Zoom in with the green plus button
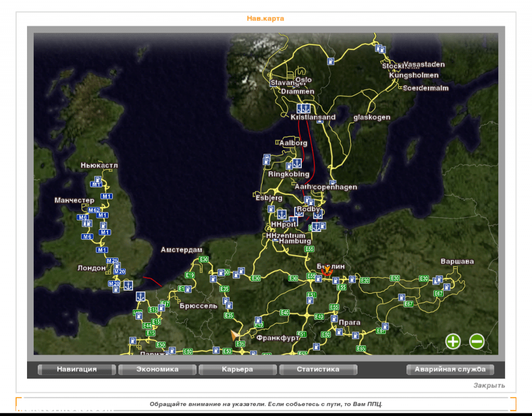Screen dimensions: 532x416 453,341
